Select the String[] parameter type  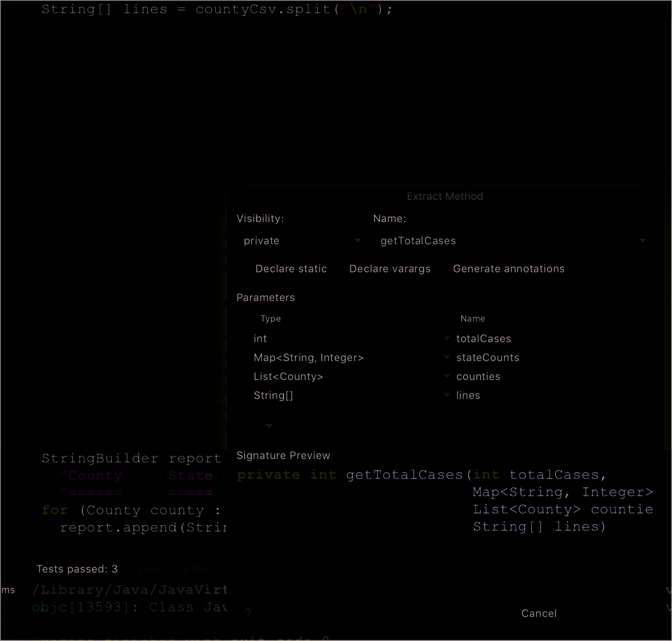click(x=273, y=395)
